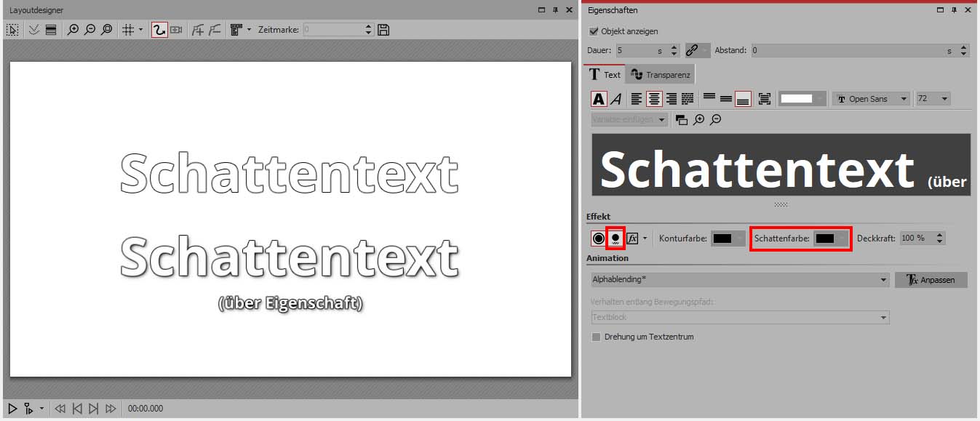Enable the shadow effect icon
The height and width of the screenshot is (421, 980).
pos(616,238)
